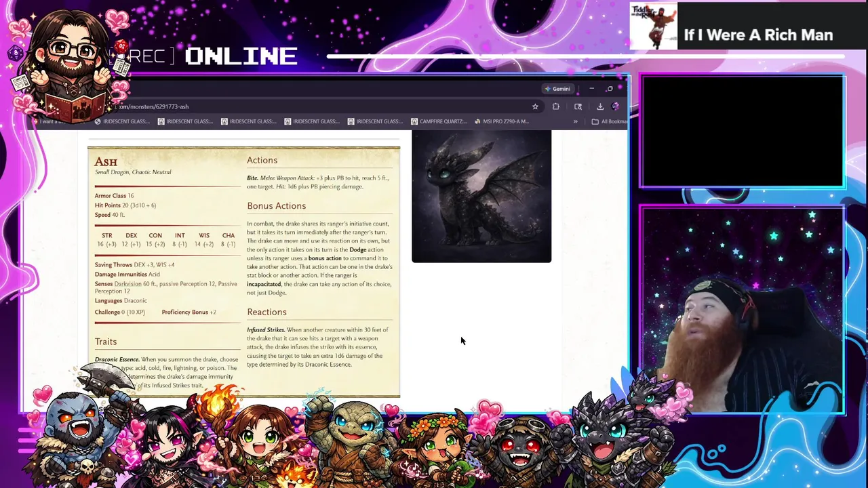Image resolution: width=868 pixels, height=488 pixels.
Task: Open the Gemini button in browser toolbar
Action: point(558,89)
